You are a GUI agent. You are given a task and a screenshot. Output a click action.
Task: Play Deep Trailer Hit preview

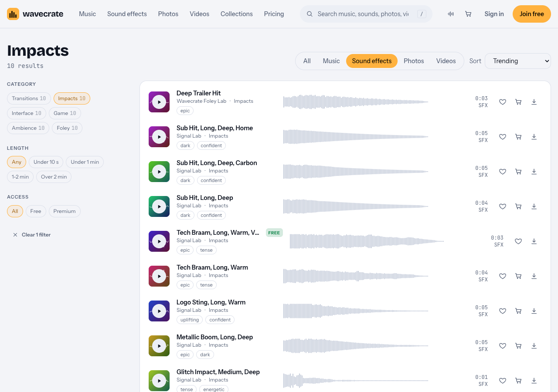pyautogui.click(x=159, y=102)
